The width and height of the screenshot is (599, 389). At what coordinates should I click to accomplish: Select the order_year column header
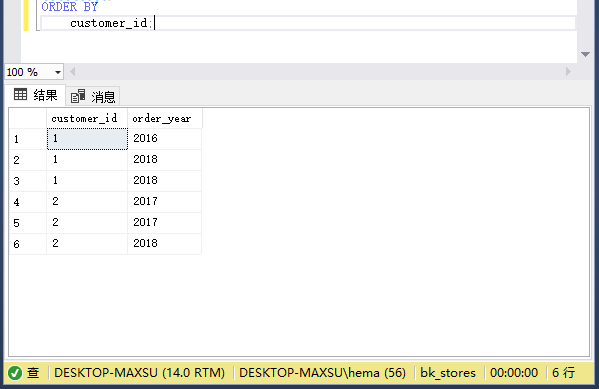165,118
